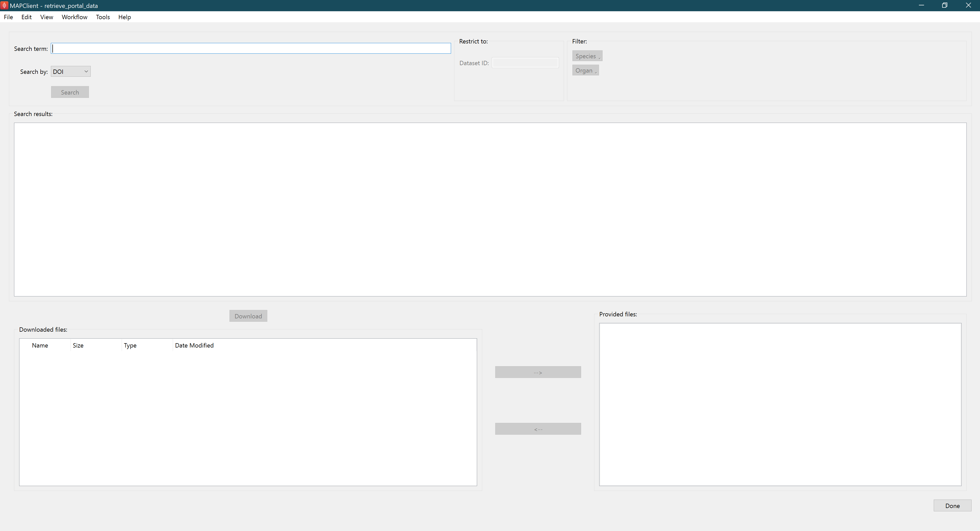This screenshot has width=980, height=531.
Task: Click inside the Provided files list
Action: [780, 404]
